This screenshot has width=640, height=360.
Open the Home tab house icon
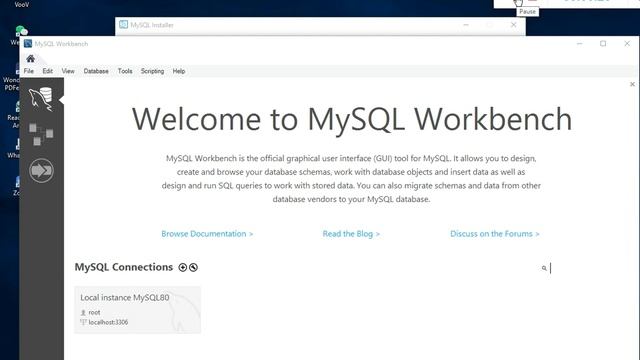[x=31, y=59]
